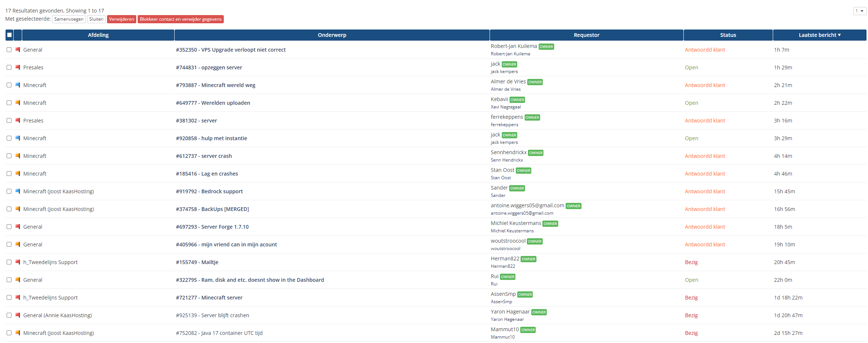The image size is (868, 343).
Task: Click the orange flag on Werelden uploaden ticket
Action: coord(17,103)
